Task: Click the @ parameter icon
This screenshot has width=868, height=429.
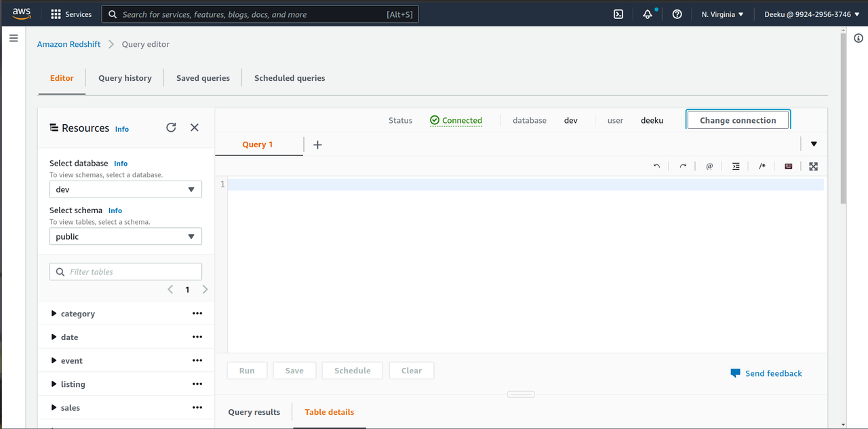Action: (x=709, y=166)
